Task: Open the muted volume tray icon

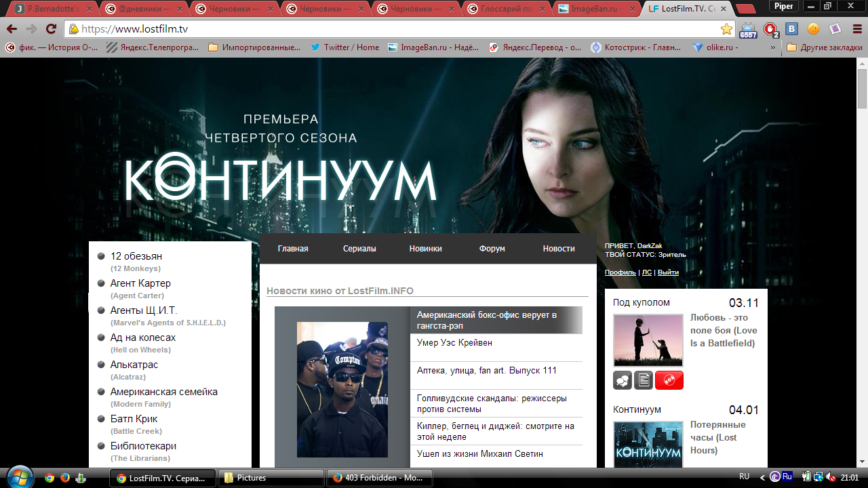Action: 829,477
